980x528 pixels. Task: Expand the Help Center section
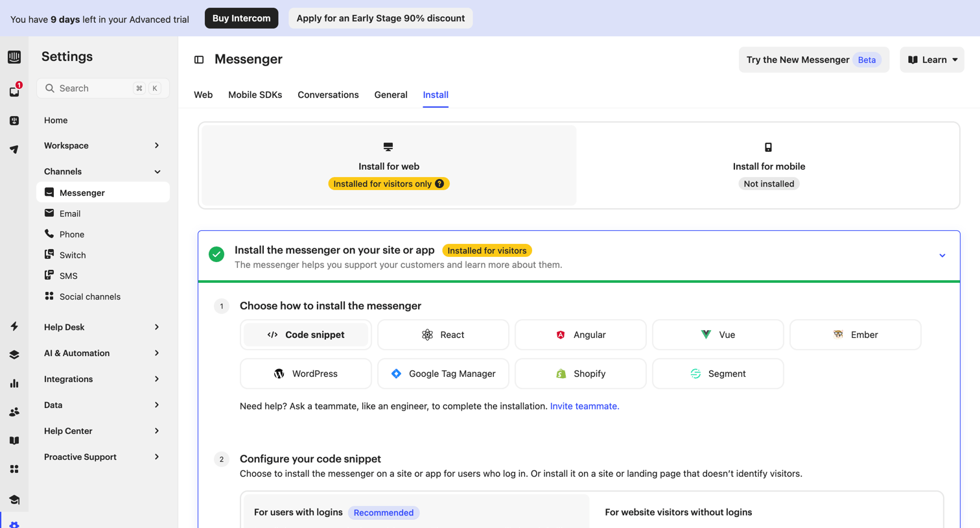(102, 431)
